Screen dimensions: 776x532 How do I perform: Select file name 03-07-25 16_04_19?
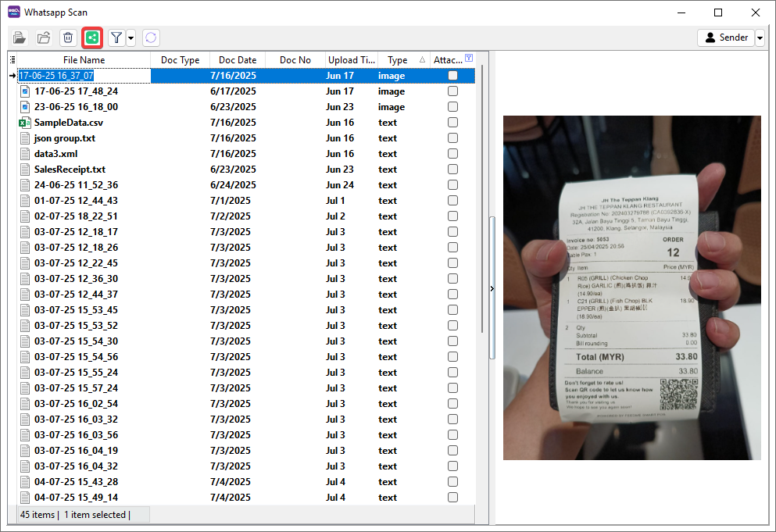[77, 451]
